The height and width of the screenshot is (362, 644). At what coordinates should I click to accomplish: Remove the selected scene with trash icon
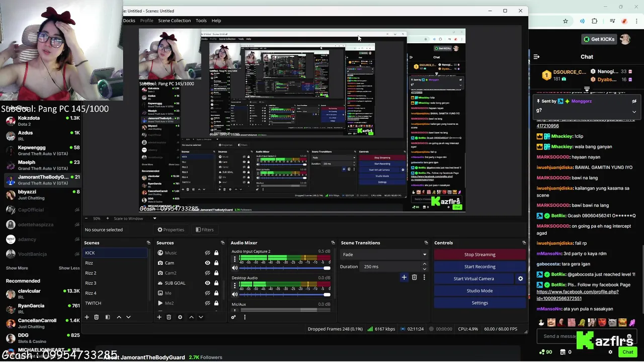coord(96,317)
